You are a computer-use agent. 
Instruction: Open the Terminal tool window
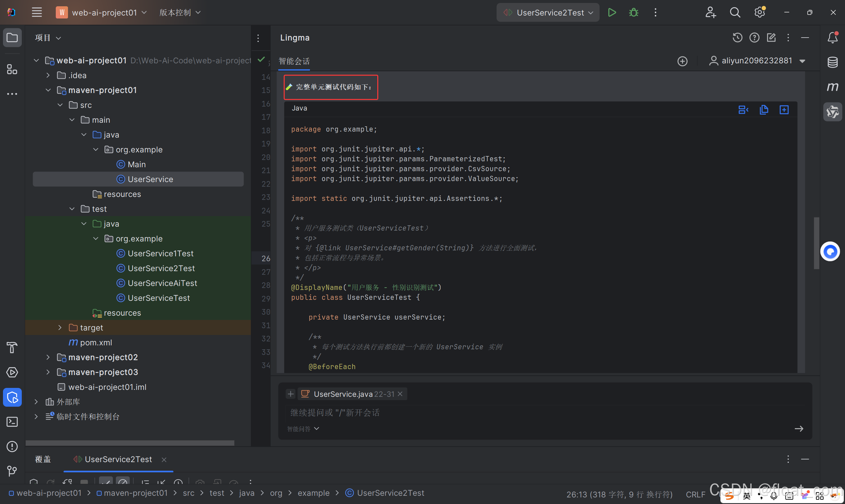12,422
